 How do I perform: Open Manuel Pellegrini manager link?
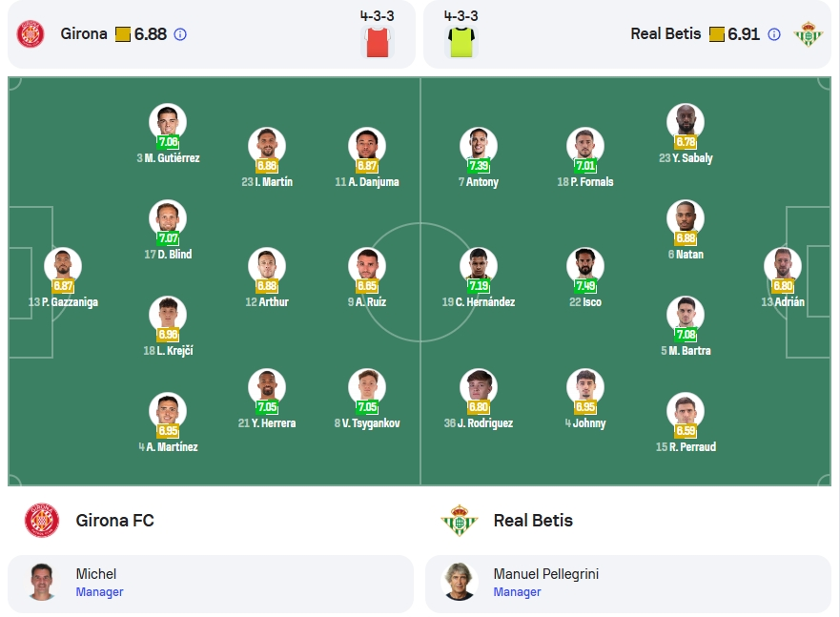click(546, 574)
